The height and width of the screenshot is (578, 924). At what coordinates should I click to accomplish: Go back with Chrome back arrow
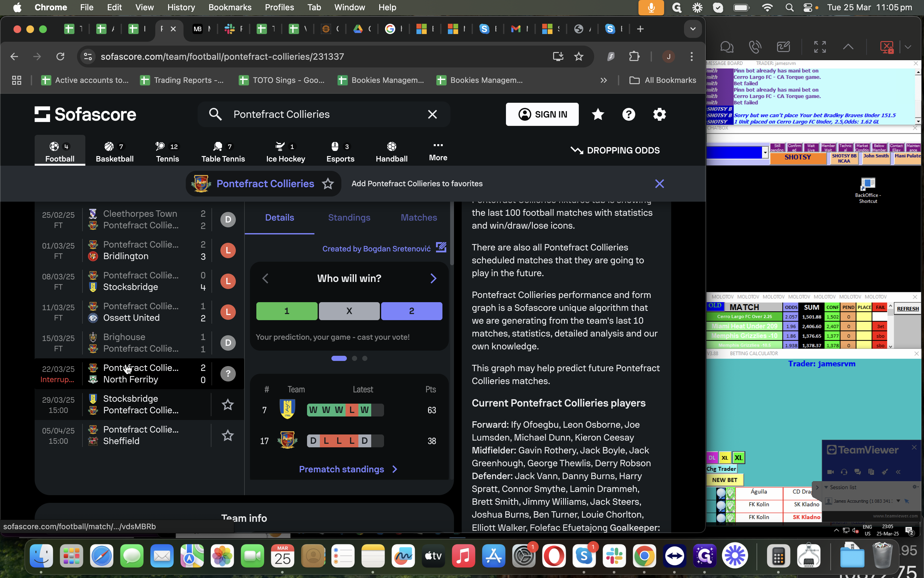point(14,57)
